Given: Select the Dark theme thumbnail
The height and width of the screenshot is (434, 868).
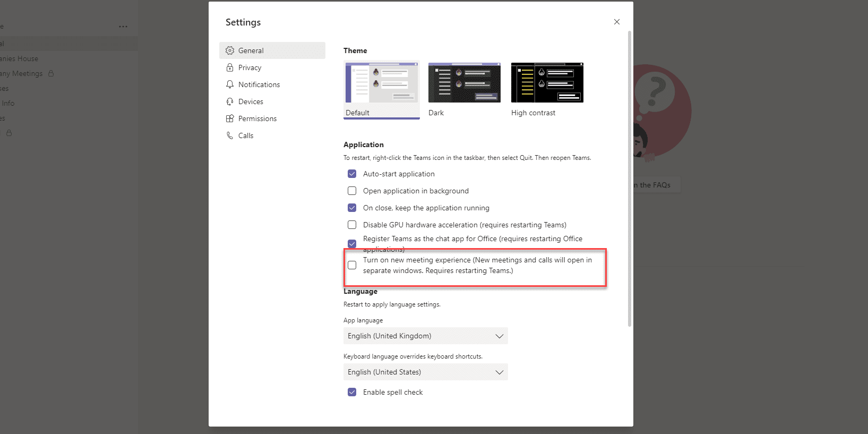Looking at the screenshot, I should pos(465,82).
